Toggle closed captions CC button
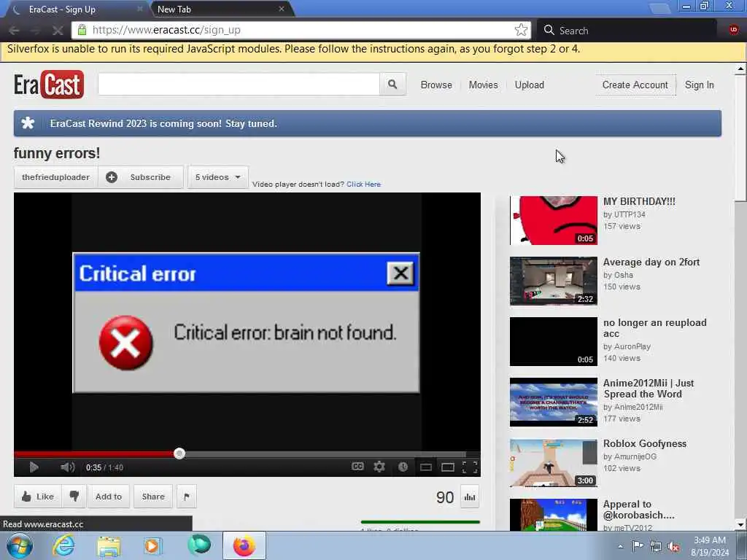Image resolution: width=747 pixels, height=560 pixels. [357, 467]
